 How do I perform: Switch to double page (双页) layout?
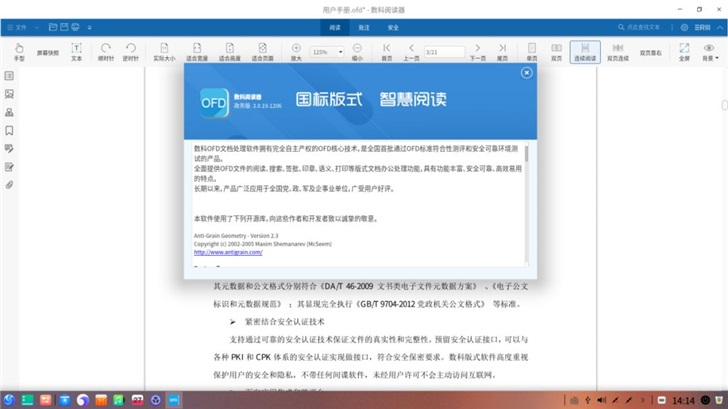pyautogui.click(x=556, y=52)
